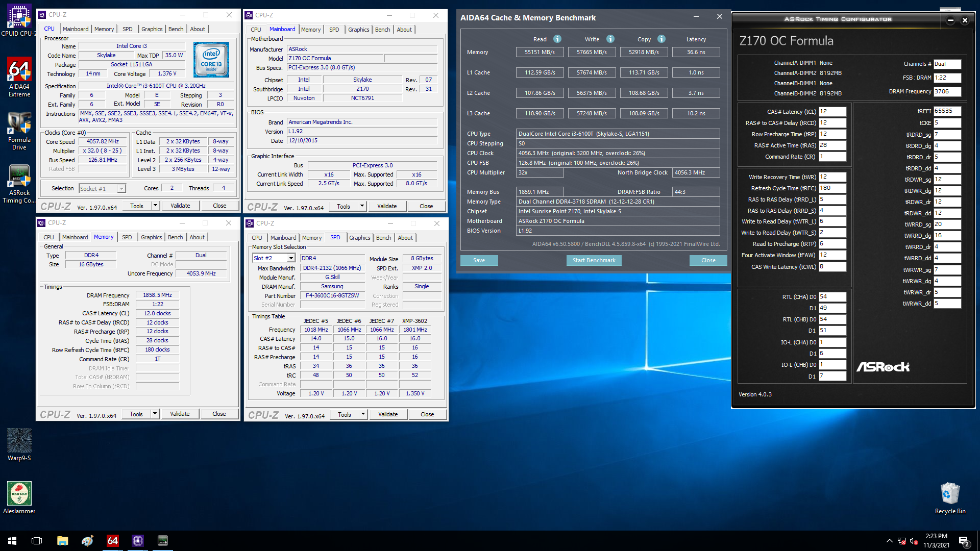Image resolution: width=980 pixels, height=551 pixels.
Task: Open the CPUID CPU-Z desktop shortcut
Action: coord(19,20)
